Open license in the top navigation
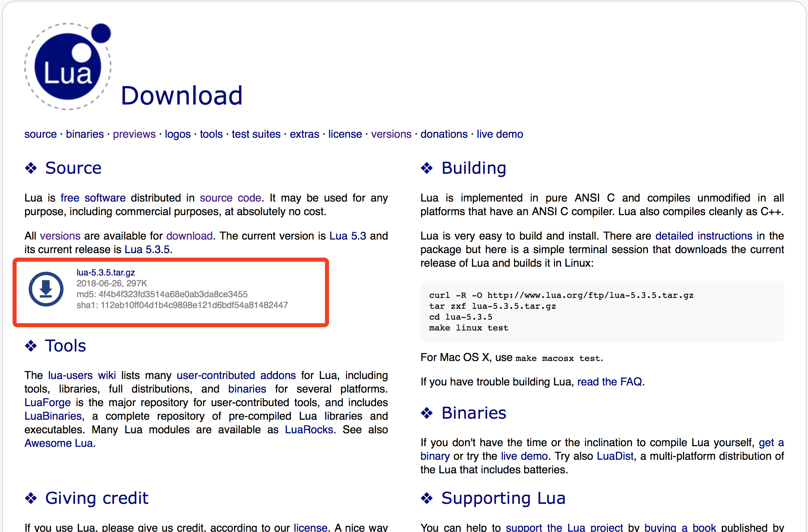This screenshot has height=532, width=808. [345, 134]
